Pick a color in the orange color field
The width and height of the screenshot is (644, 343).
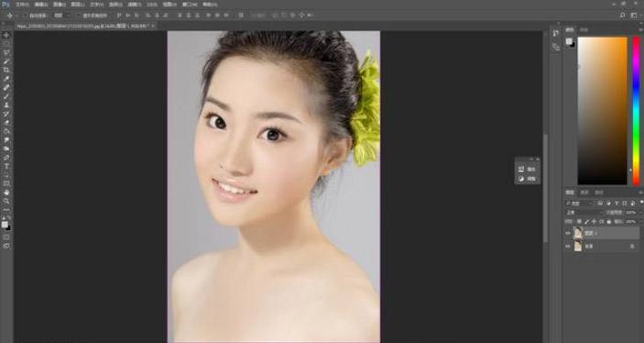point(603,110)
